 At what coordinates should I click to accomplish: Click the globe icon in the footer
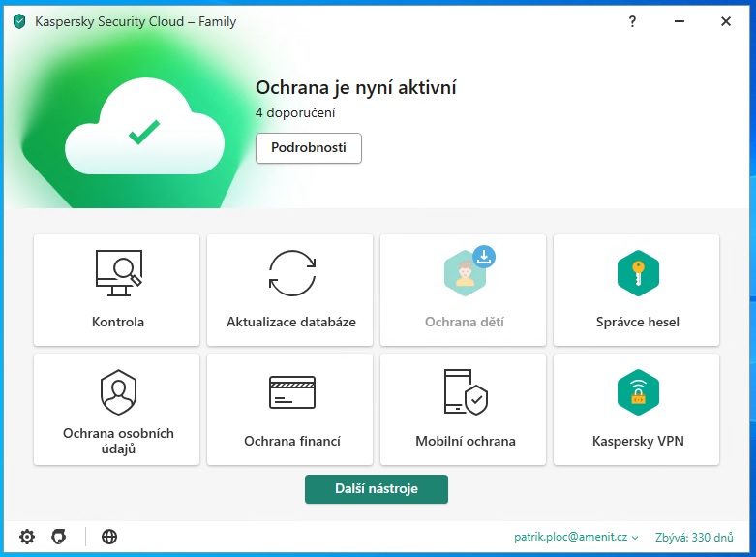coord(109,537)
